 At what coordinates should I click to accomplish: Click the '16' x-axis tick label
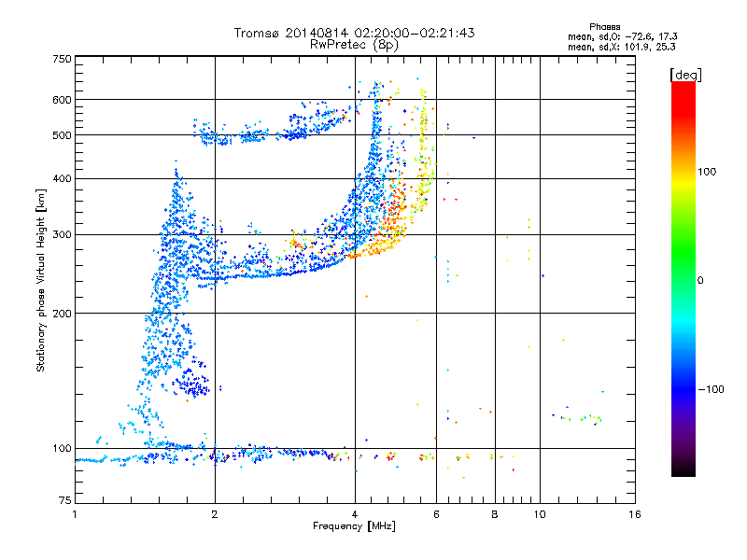coord(635,514)
